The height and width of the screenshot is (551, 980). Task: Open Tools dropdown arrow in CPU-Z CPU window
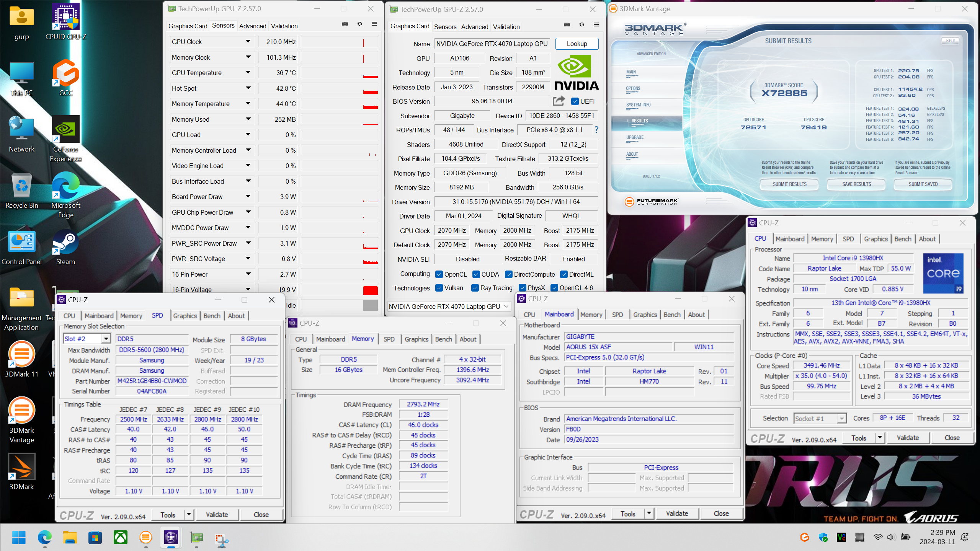point(880,437)
